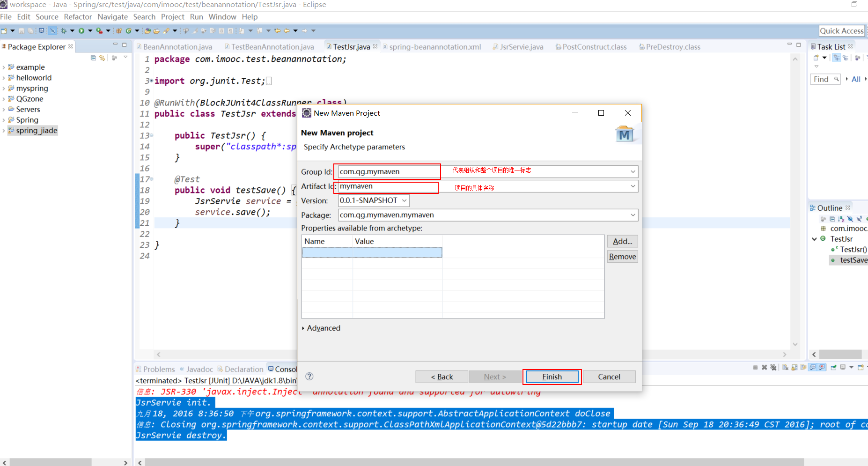Click the Outline view tab icon
The image size is (868, 466).
[x=813, y=208]
